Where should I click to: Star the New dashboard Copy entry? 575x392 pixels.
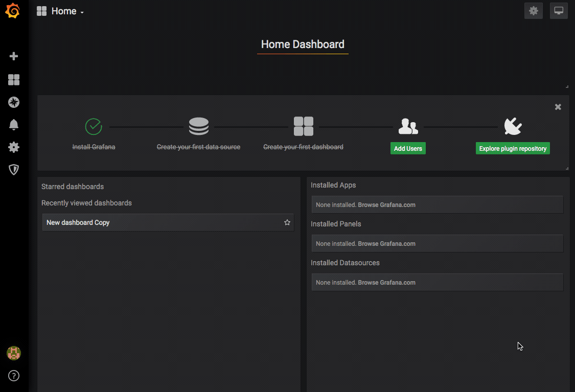point(287,222)
